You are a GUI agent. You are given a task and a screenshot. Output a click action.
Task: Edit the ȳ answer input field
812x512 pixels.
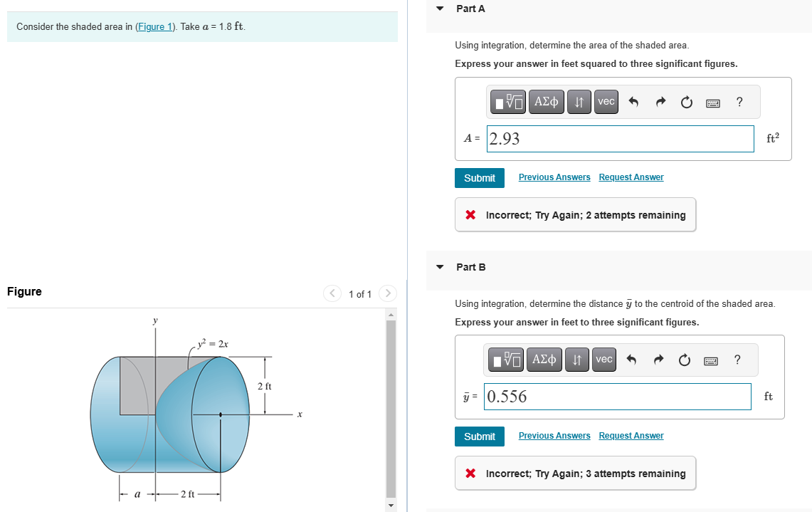click(618, 397)
